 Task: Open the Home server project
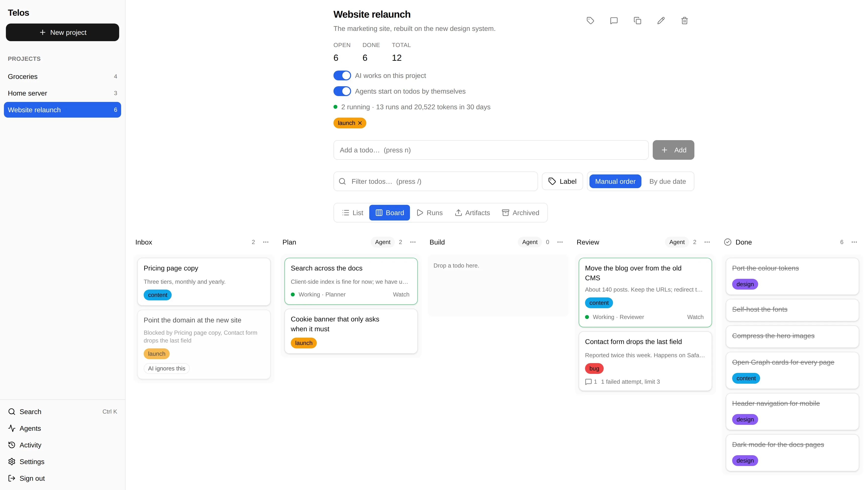tap(62, 93)
